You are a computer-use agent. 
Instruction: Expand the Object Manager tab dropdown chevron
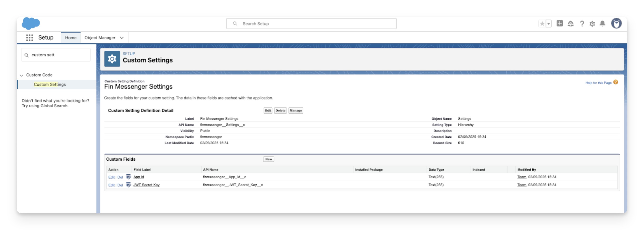click(122, 38)
